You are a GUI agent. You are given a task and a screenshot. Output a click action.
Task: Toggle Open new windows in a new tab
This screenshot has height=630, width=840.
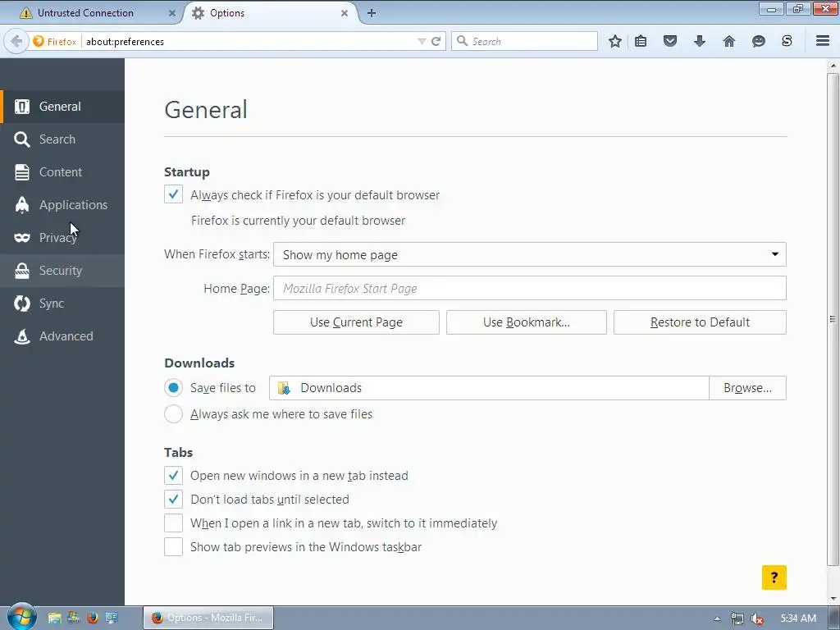(173, 475)
